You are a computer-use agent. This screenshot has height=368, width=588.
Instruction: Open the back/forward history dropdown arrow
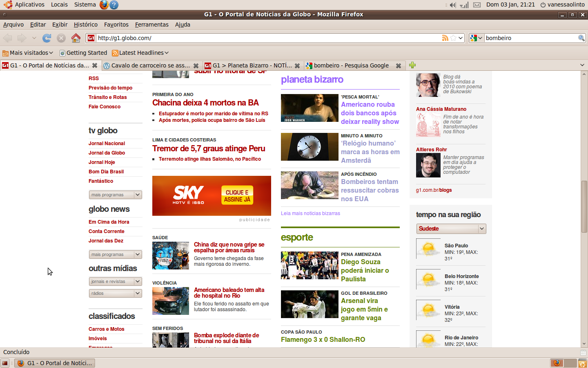tap(34, 38)
